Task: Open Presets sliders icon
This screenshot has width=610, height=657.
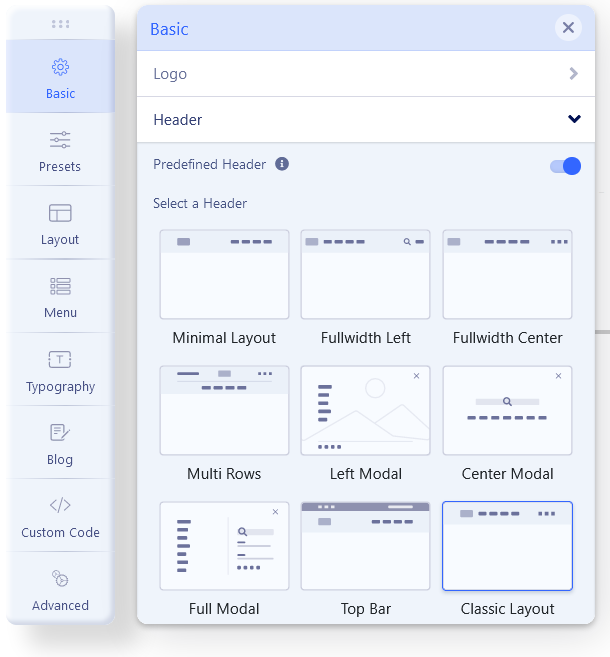Action: pos(60,140)
